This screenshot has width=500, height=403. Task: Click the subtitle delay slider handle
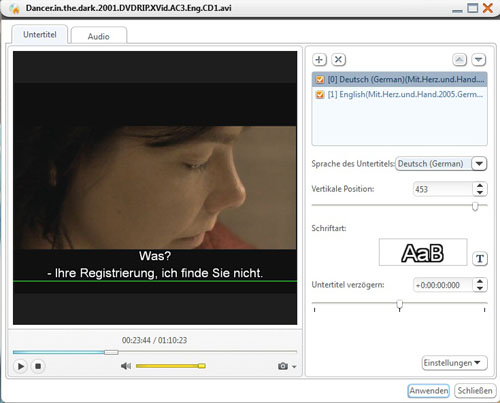pyautogui.click(x=399, y=305)
